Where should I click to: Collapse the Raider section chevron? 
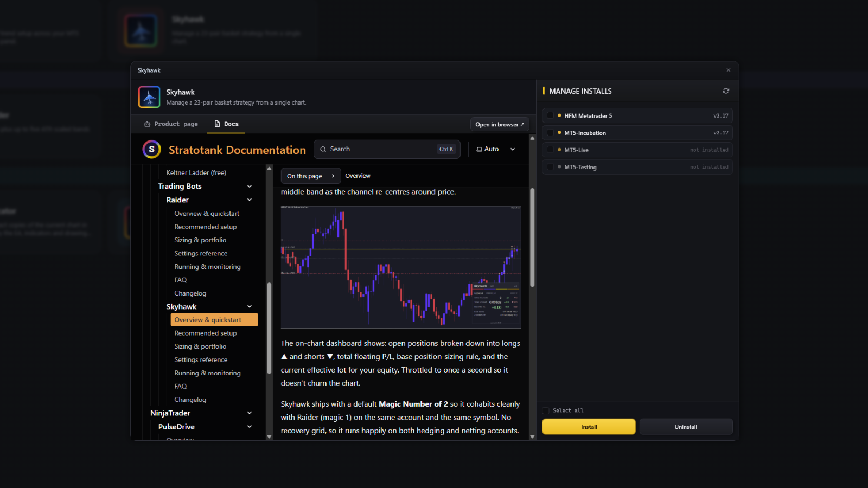click(250, 200)
